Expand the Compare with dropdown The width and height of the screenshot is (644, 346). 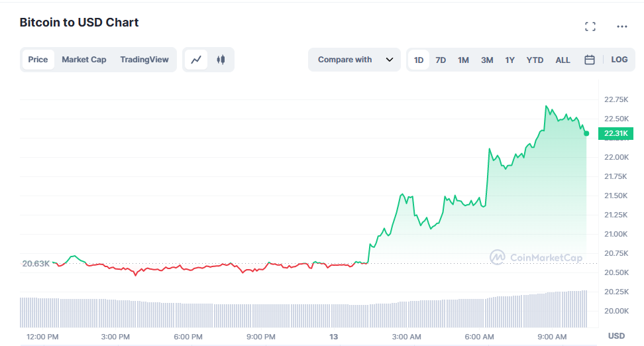[x=345, y=60]
